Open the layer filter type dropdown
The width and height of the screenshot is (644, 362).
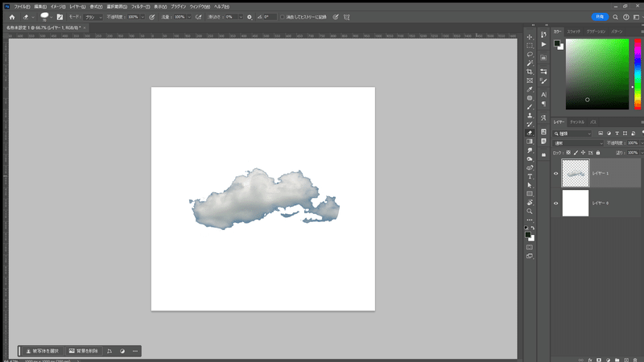point(572,134)
